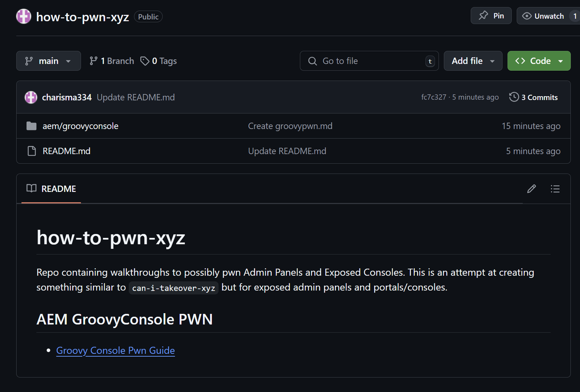Open the aem/groovyconsole folder

[80, 126]
